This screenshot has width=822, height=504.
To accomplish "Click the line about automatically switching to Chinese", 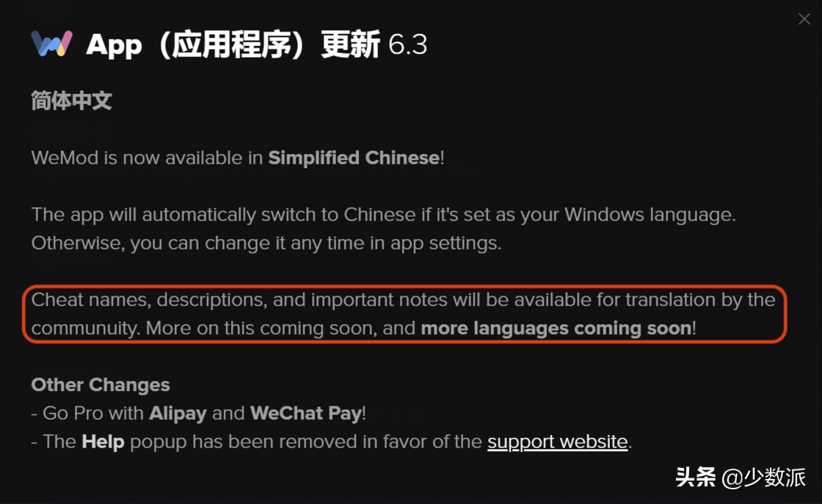I will click(384, 215).
